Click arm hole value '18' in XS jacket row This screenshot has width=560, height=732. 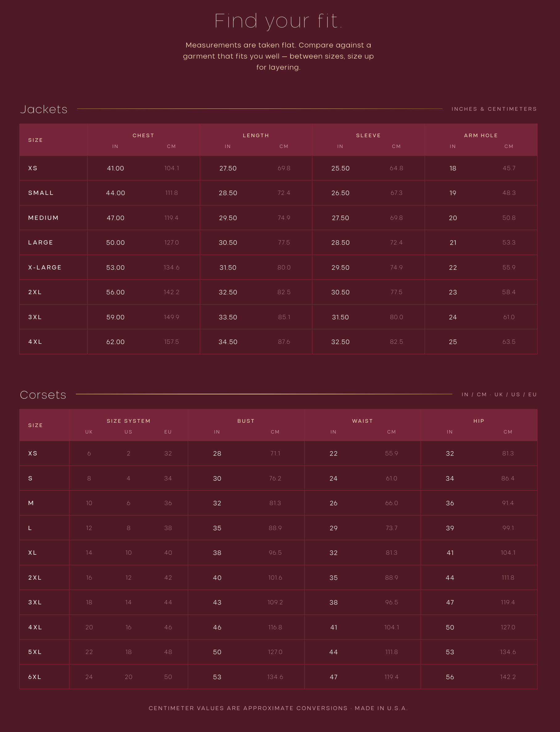[x=453, y=168]
